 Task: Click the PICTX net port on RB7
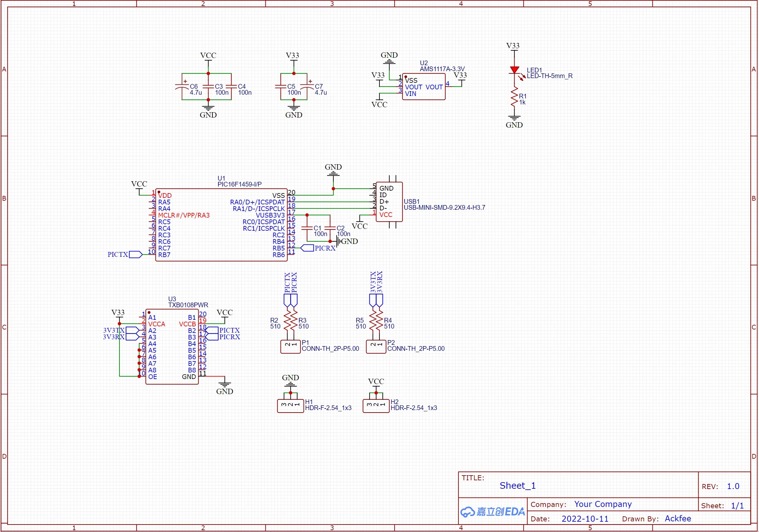click(x=135, y=254)
